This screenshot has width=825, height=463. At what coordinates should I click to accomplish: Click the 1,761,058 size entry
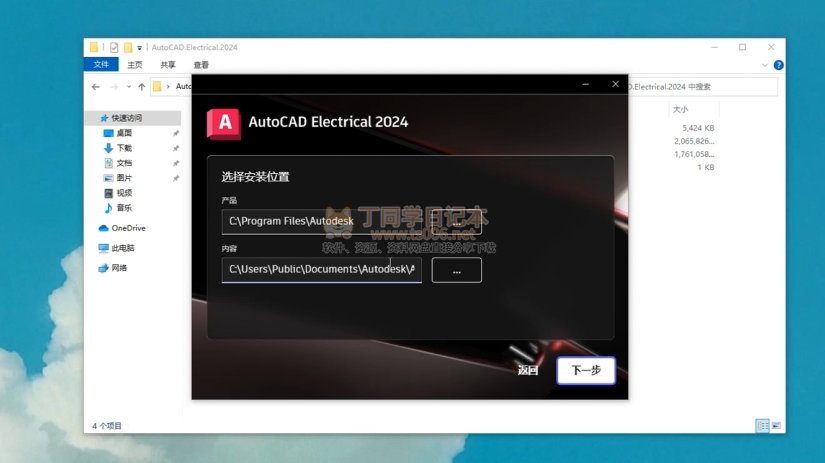[694, 154]
